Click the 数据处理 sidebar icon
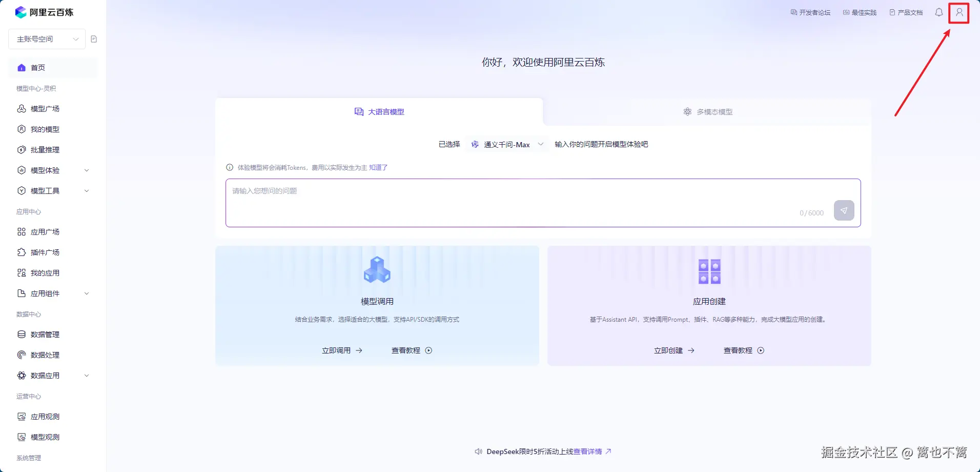This screenshot has height=472, width=980. [22, 355]
